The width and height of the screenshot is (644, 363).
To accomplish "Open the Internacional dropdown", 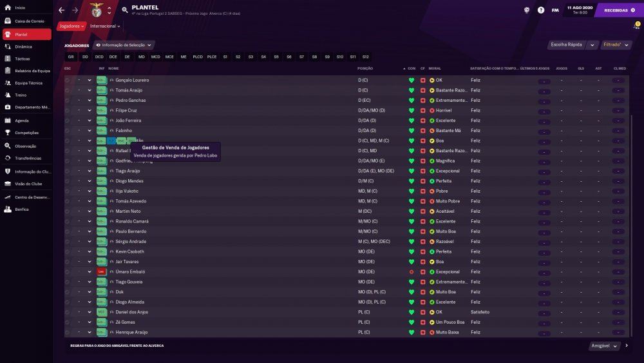I will [x=105, y=26].
